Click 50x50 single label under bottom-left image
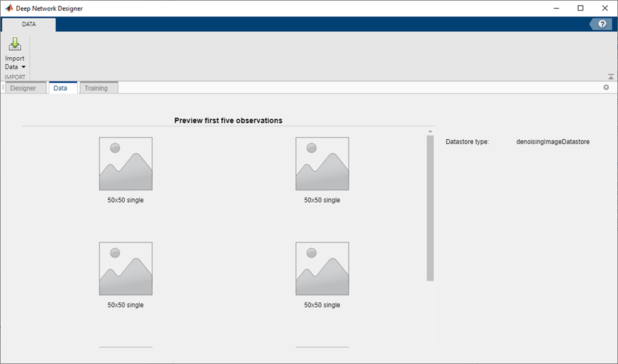The height and width of the screenshot is (364, 618). [x=126, y=305]
